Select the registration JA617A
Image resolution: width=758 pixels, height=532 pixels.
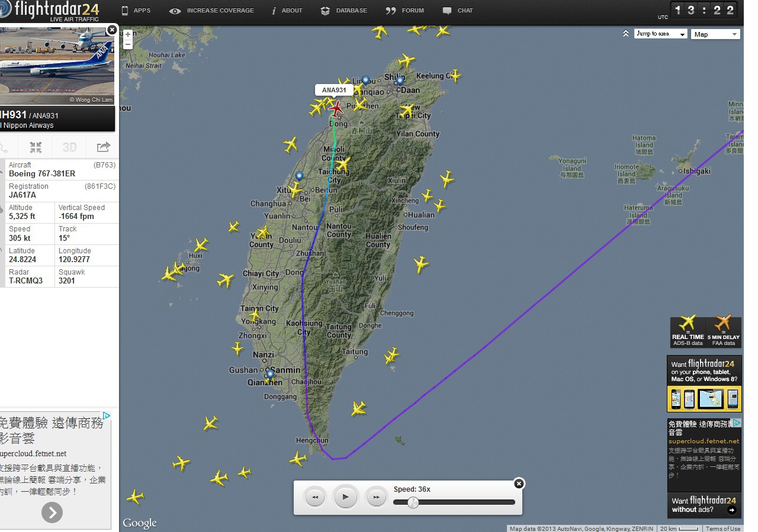click(x=23, y=195)
